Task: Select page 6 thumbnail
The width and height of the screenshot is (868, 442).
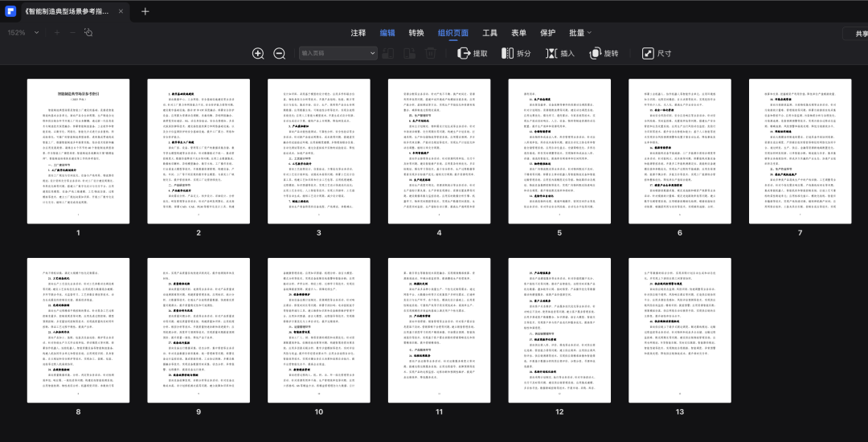Action: coord(680,151)
